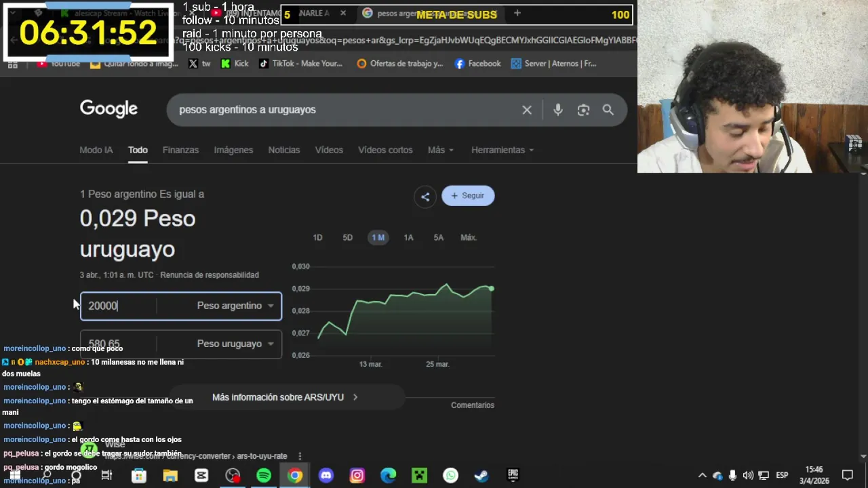Click the Google search text box
868x488 pixels.
pyautogui.click(x=346, y=110)
